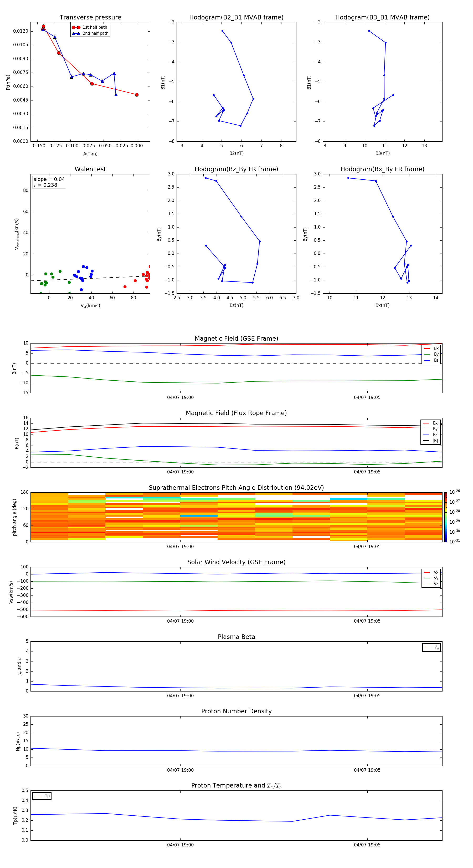This screenshot has height=868, width=473.
Task: Click 'Solar Wind Velocity (GSE Frame)' title
Action: (x=236, y=562)
